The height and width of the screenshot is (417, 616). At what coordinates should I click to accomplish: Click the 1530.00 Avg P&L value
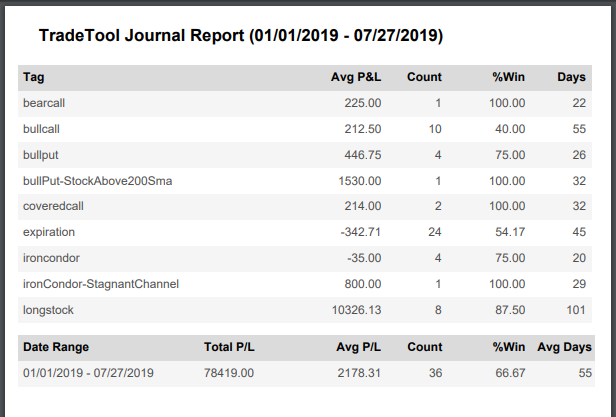359,181
